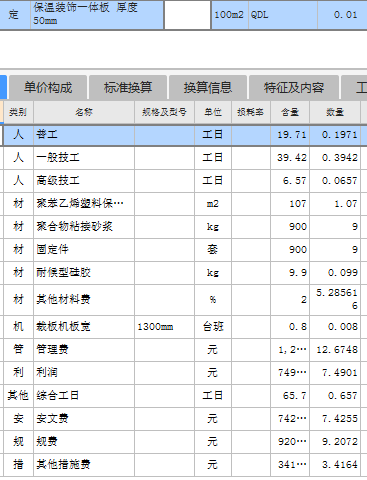Click the % unit cell
This screenshot has width=367, height=480.
[213, 299]
